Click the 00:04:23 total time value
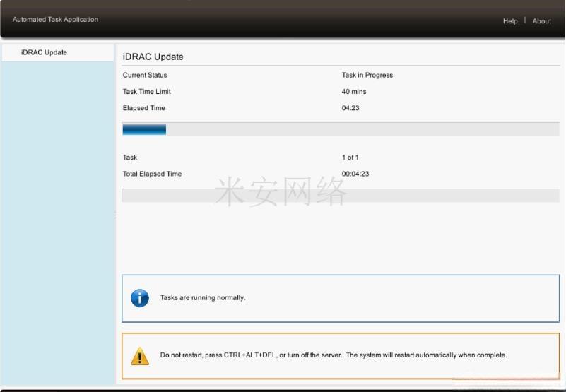The width and height of the screenshot is (566, 392). point(355,174)
